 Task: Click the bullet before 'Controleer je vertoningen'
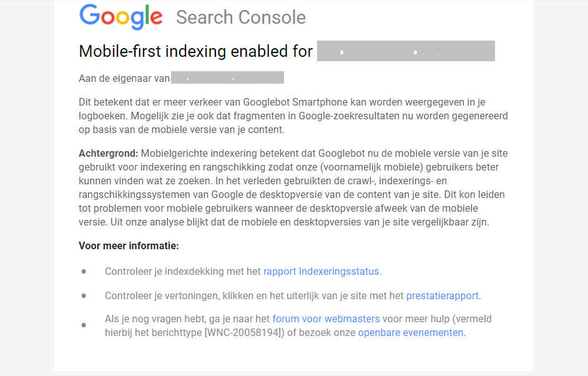click(x=84, y=295)
